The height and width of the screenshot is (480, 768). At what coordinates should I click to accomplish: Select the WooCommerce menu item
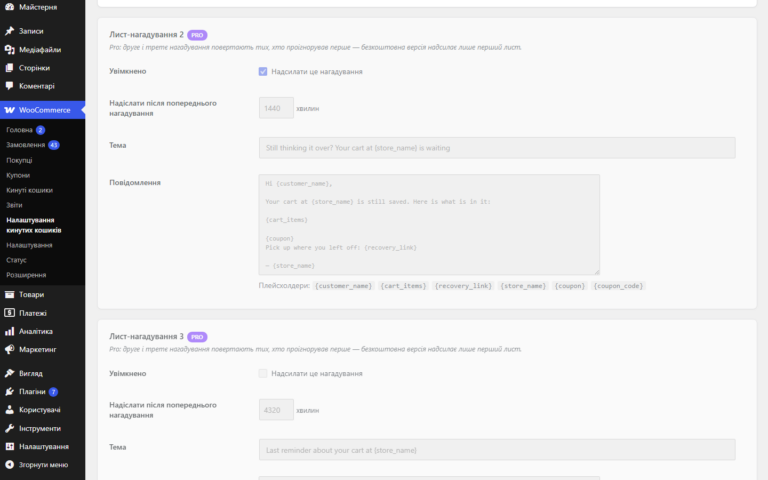coord(43,110)
